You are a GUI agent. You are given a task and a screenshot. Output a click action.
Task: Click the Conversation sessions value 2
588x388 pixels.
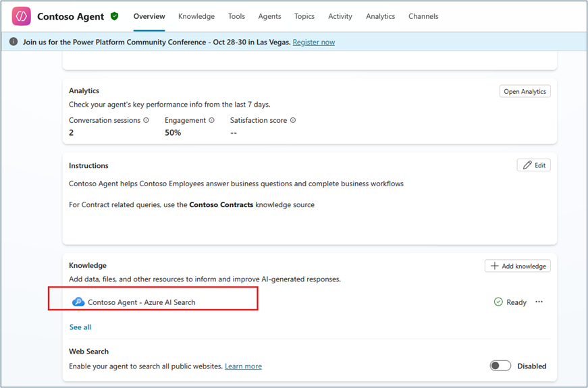[72, 133]
